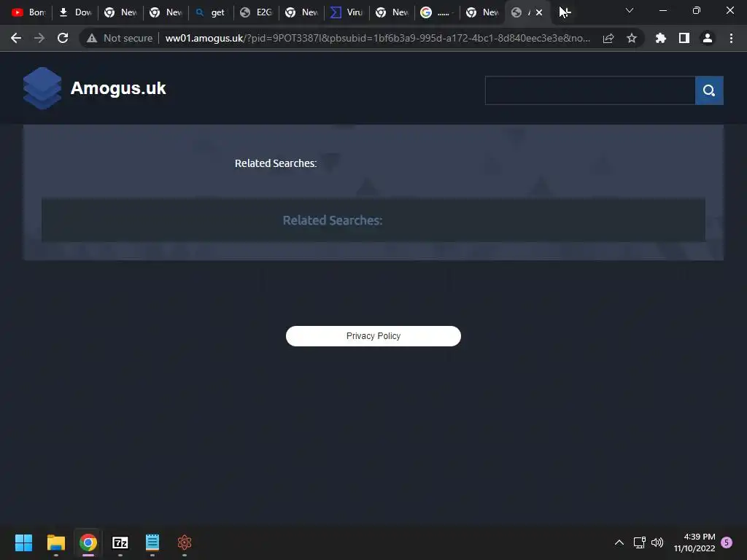Click the Amogus.uk stacked layers logo
This screenshot has width=747, height=560.
pyautogui.click(x=42, y=88)
